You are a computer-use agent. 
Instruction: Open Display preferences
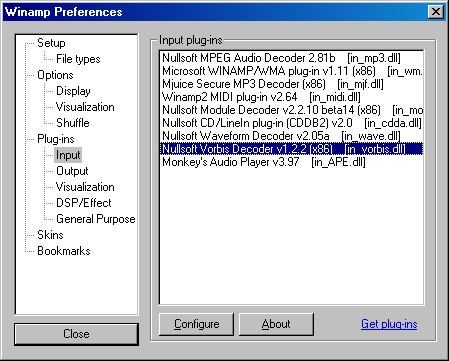click(x=73, y=91)
